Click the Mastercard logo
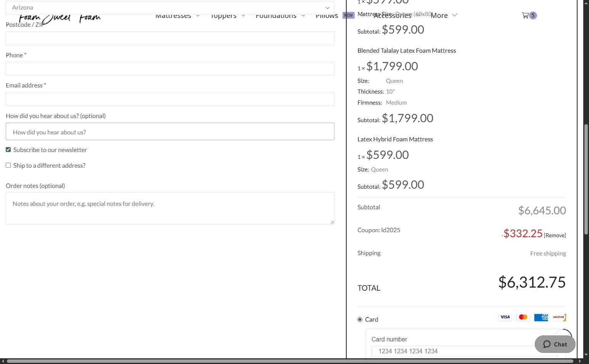 click(x=523, y=317)
